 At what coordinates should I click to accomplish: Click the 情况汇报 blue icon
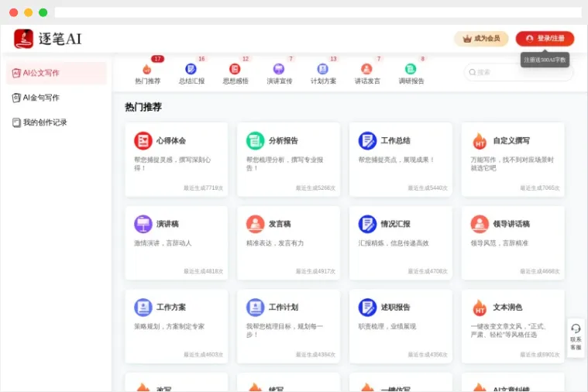coord(367,224)
